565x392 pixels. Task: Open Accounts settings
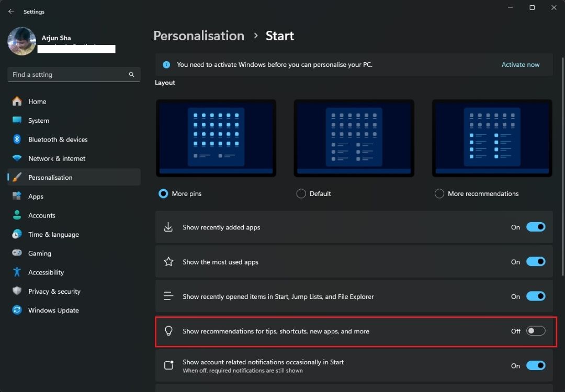[40, 215]
